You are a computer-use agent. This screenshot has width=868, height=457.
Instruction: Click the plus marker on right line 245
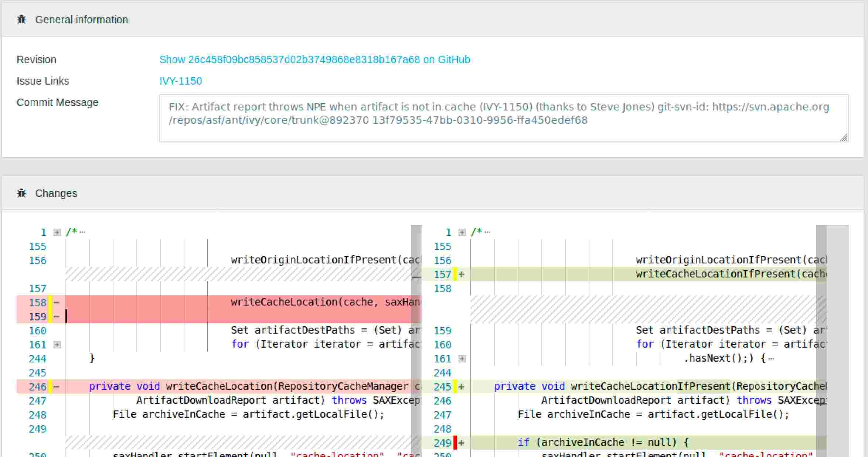462,387
